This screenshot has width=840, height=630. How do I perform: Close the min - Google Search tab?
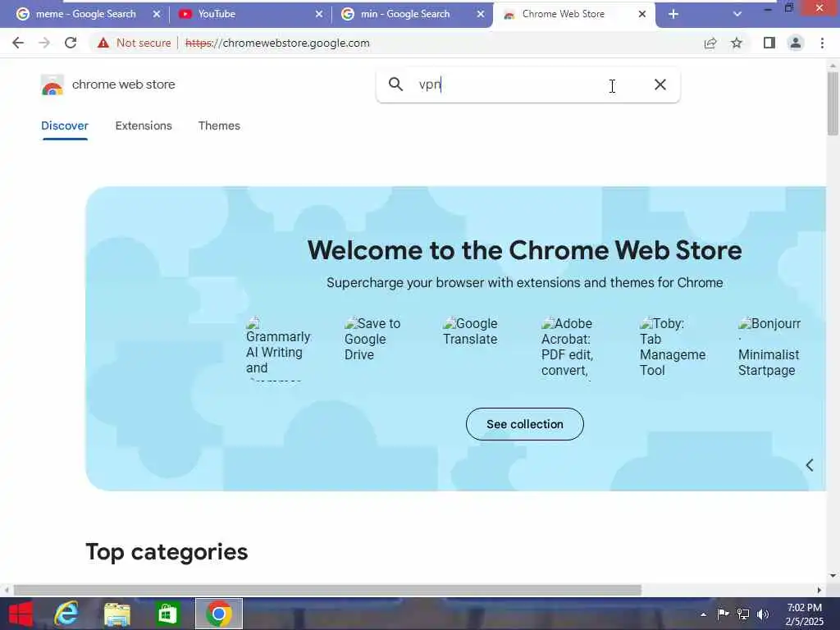pyautogui.click(x=481, y=14)
